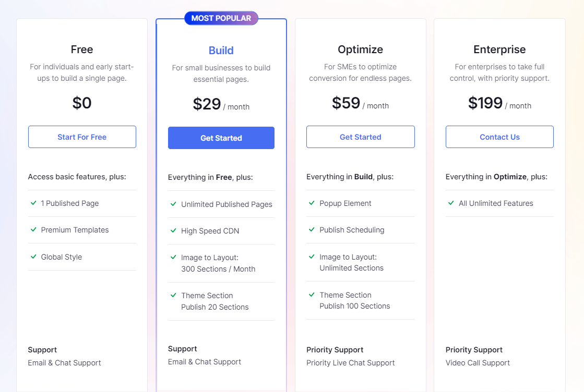Select the Build plan title
584x392 pixels.
point(221,51)
